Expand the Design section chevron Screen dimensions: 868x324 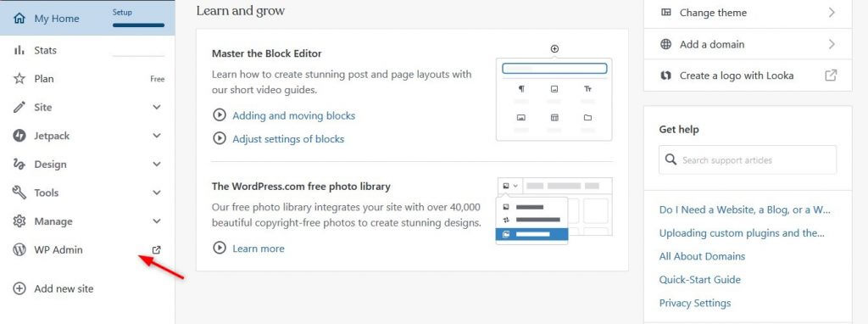click(157, 164)
